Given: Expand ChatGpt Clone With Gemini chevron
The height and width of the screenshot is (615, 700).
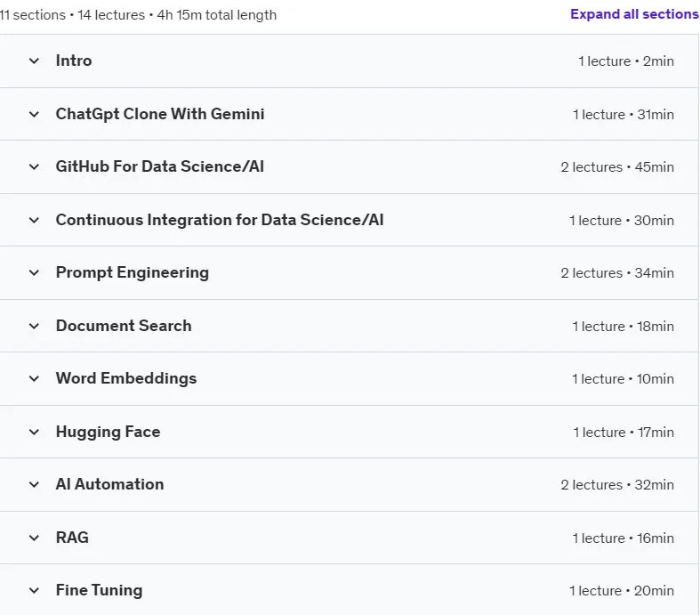Looking at the screenshot, I should click(34, 114).
